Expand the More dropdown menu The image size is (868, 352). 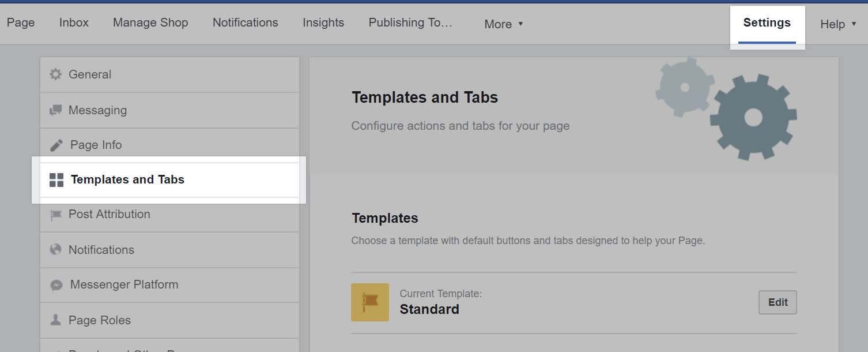point(504,24)
